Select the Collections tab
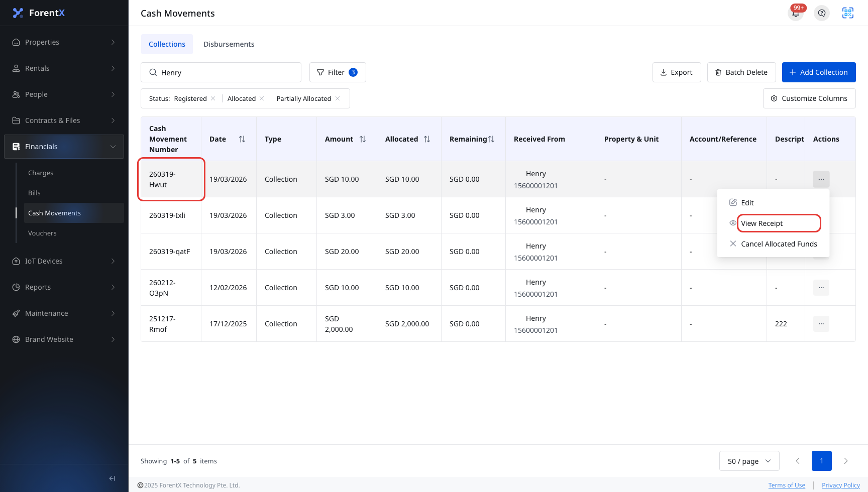The image size is (868, 492). (167, 44)
